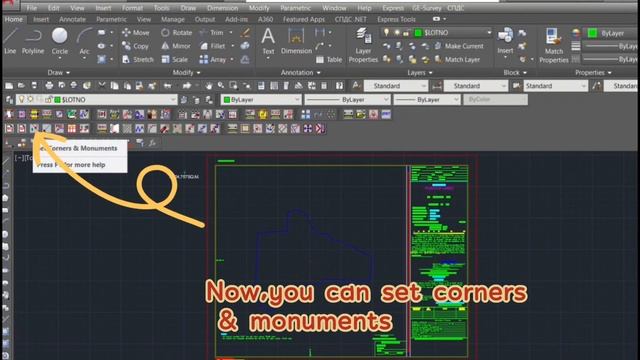Select the Polyline tool
The height and width of the screenshot is (360, 640).
33,41
